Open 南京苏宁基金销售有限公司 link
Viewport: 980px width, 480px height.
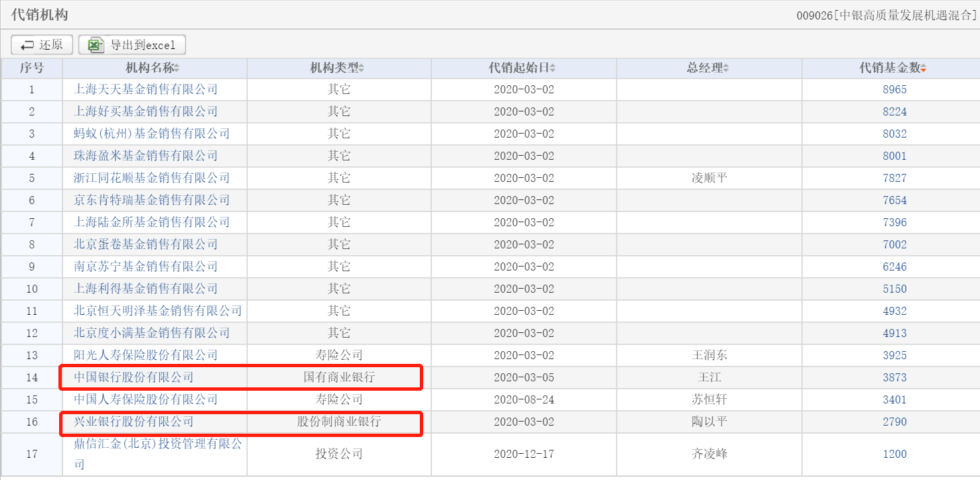(x=146, y=267)
